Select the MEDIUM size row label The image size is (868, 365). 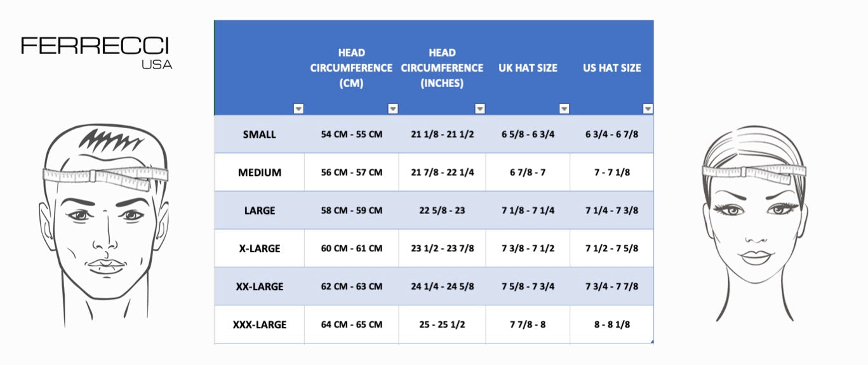(259, 173)
